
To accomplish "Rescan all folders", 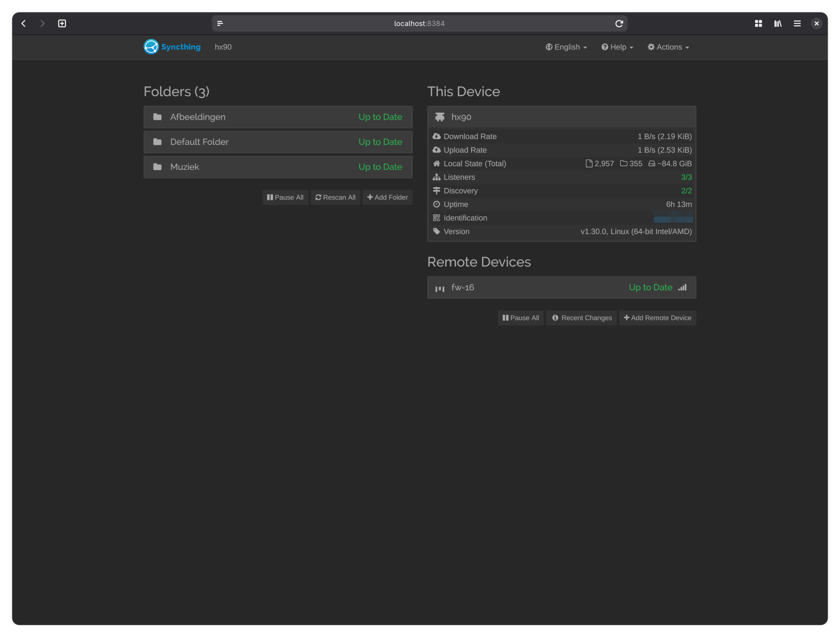I will pos(335,197).
